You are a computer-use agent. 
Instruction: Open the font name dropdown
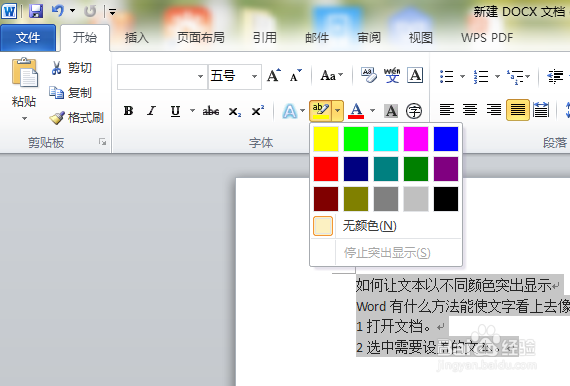pos(200,76)
